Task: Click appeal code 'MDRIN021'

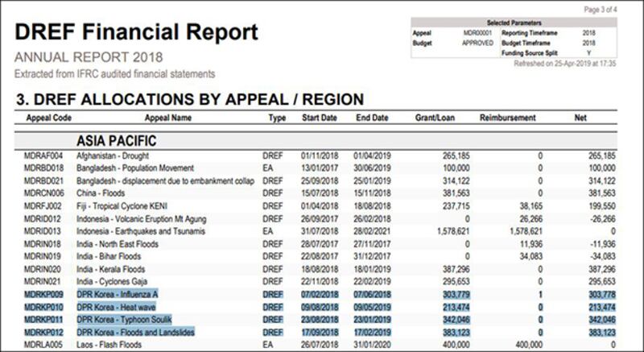Action: pyautogui.click(x=43, y=282)
